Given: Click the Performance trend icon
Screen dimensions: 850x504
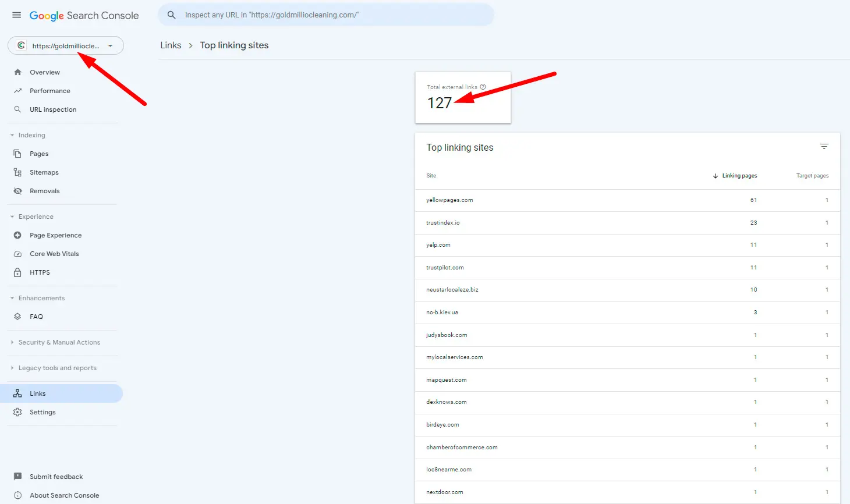Looking at the screenshot, I should (x=17, y=91).
